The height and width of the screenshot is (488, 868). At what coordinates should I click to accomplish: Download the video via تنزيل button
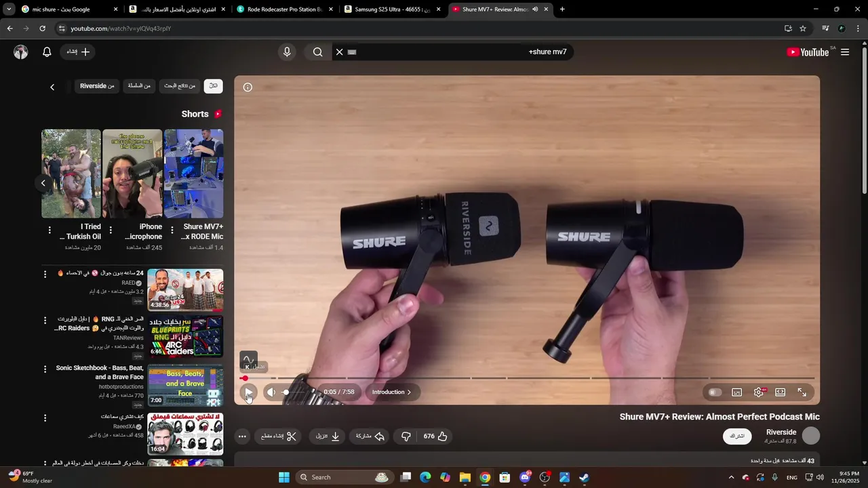tap(328, 436)
